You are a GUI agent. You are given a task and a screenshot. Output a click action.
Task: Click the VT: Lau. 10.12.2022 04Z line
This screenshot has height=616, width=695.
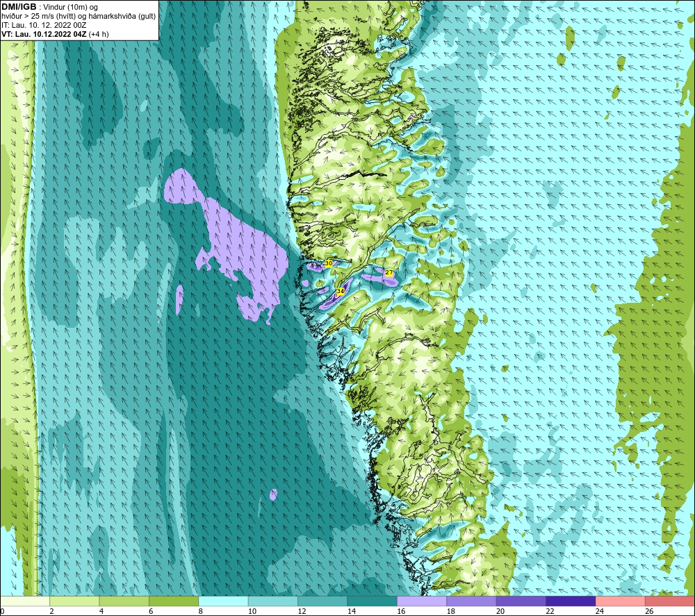(55, 34)
